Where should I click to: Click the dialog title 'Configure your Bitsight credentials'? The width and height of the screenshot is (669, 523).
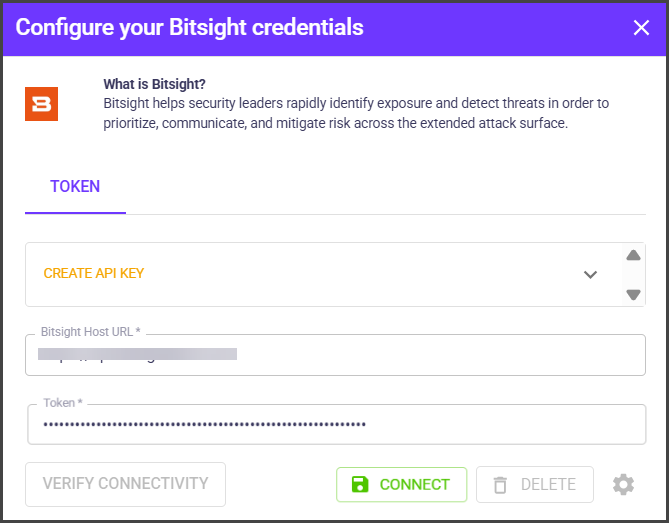(x=190, y=28)
